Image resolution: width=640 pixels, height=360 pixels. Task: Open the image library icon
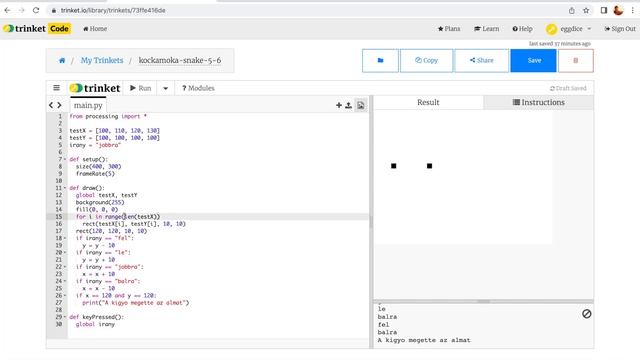click(361, 105)
